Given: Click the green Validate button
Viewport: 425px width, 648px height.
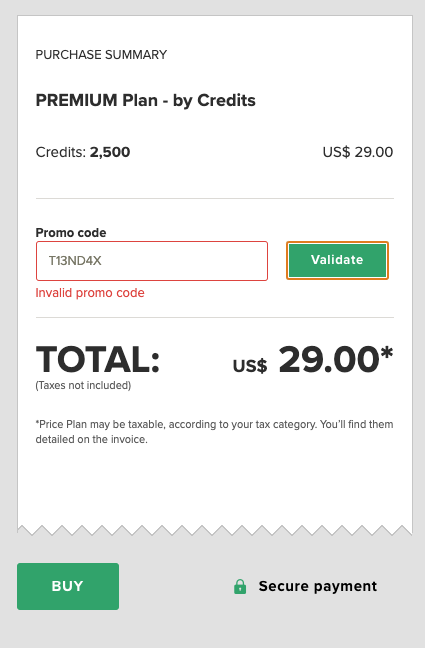Looking at the screenshot, I should click(337, 260).
